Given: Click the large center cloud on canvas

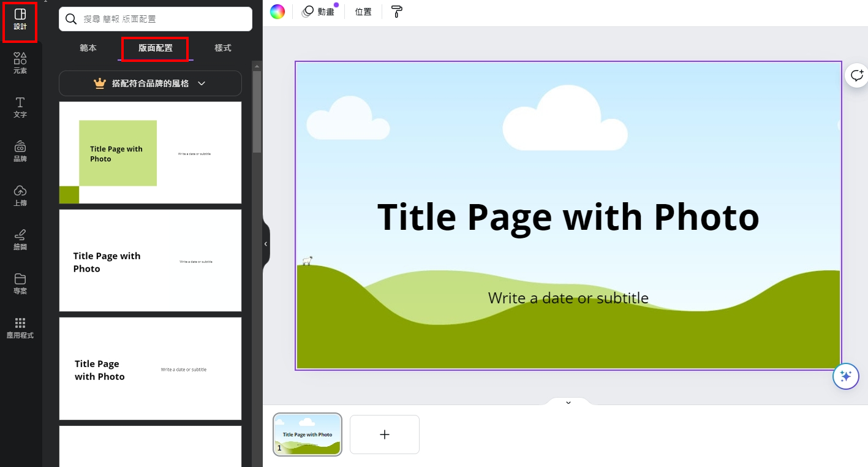Looking at the screenshot, I should [x=565, y=118].
